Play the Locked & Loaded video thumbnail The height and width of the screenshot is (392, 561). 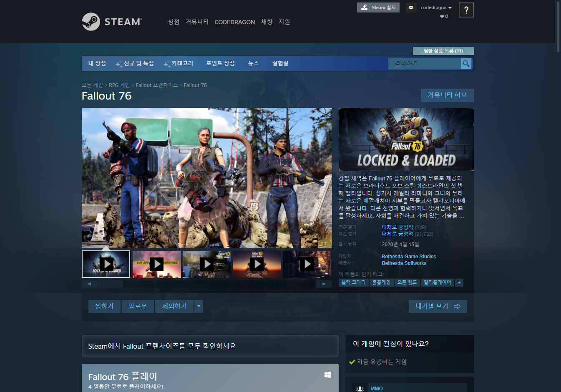click(x=106, y=264)
